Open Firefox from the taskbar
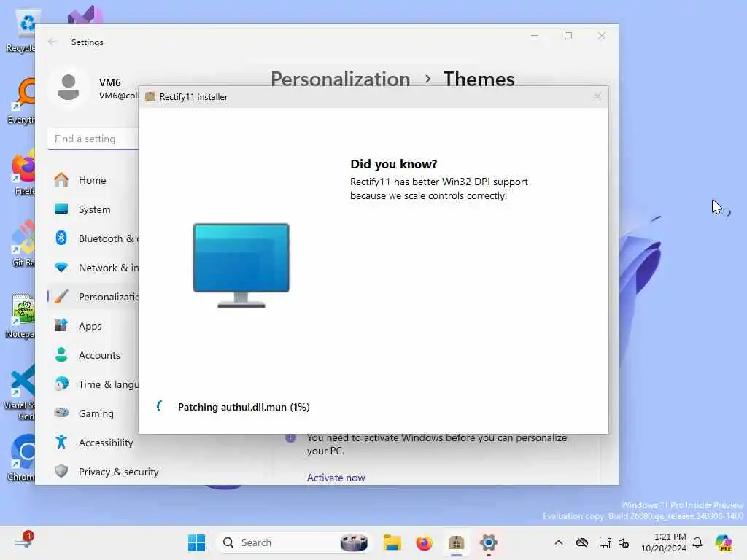 coord(424,542)
